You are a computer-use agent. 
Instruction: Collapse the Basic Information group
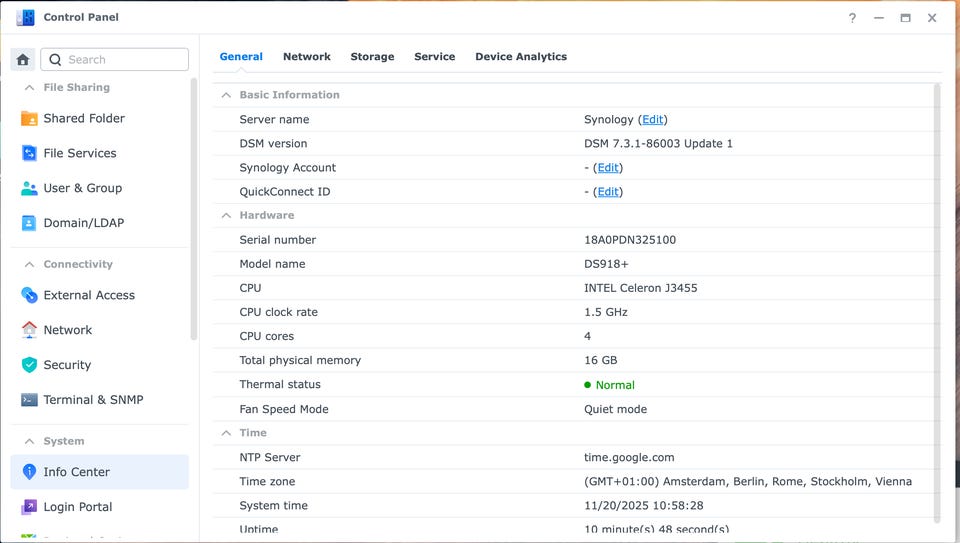click(x=226, y=95)
